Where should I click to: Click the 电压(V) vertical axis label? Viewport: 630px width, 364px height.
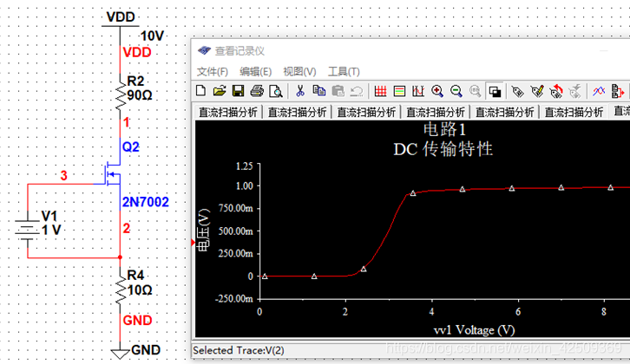(x=204, y=230)
